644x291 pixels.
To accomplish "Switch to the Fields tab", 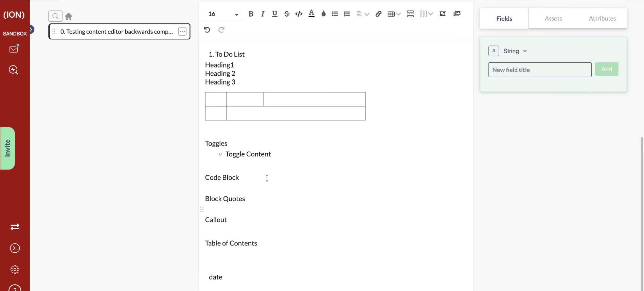I will coord(504,19).
